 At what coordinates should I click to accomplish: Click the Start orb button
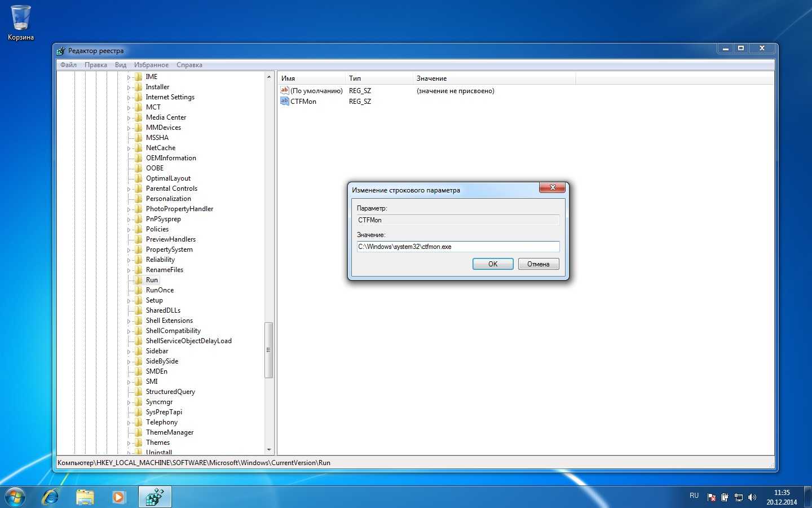(15, 497)
